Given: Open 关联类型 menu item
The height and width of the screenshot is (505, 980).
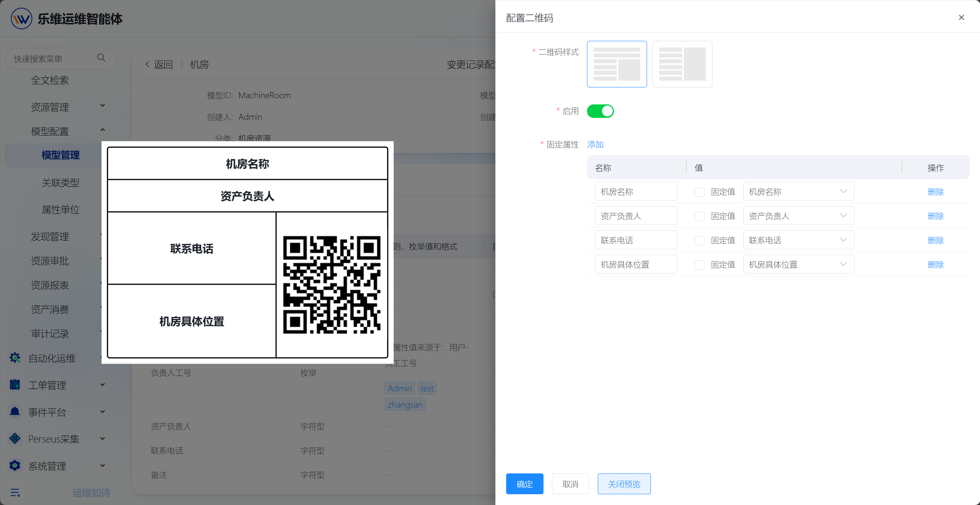Looking at the screenshot, I should click(x=60, y=182).
